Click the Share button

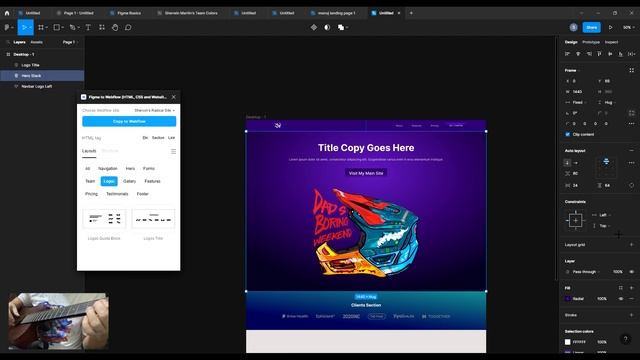[591, 27]
